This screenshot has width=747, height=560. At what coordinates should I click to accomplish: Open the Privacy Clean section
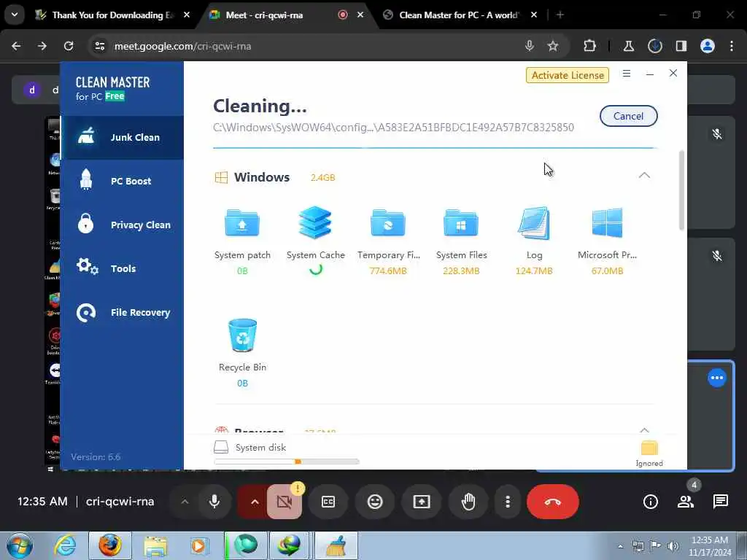click(123, 225)
